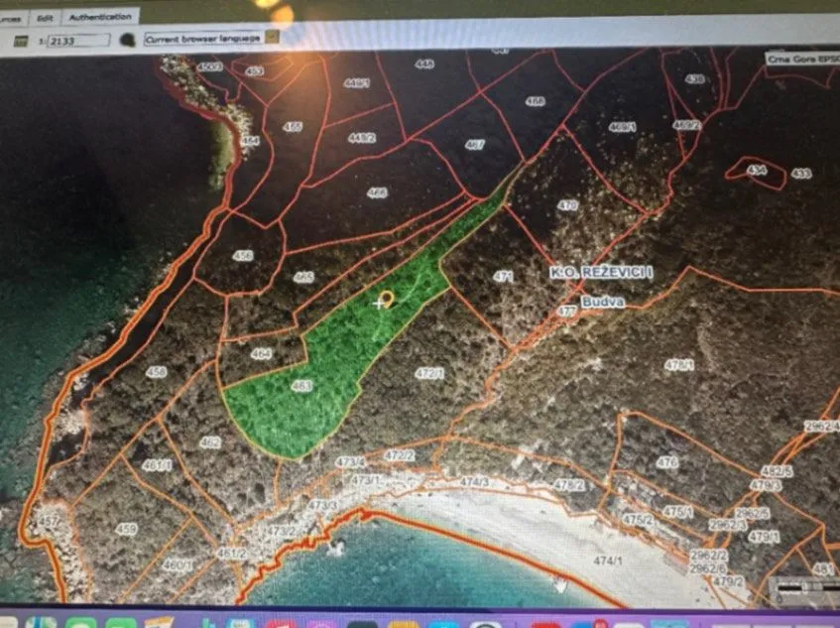Click the black circular marker icon beside the scale field
This screenshot has width=840, height=628.
129,39
